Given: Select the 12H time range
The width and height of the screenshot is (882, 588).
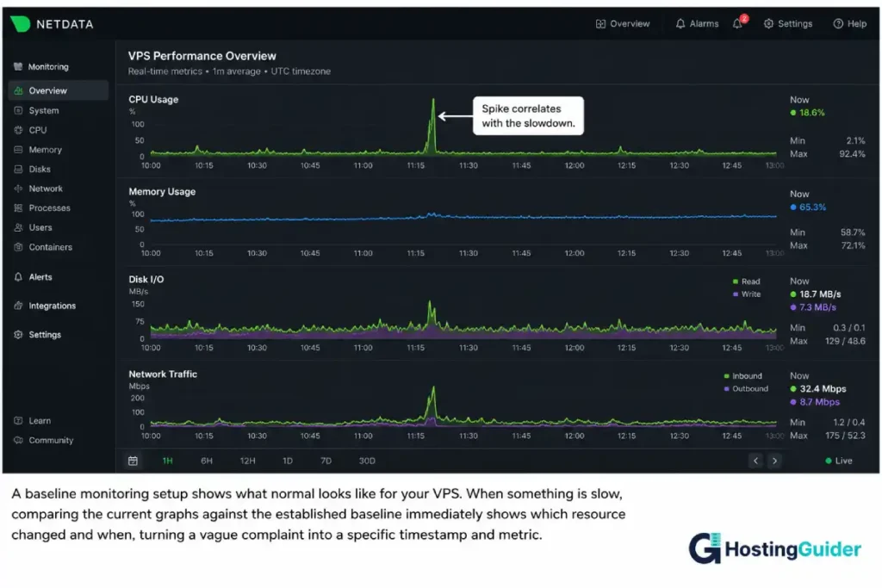Looking at the screenshot, I should 247,461.
